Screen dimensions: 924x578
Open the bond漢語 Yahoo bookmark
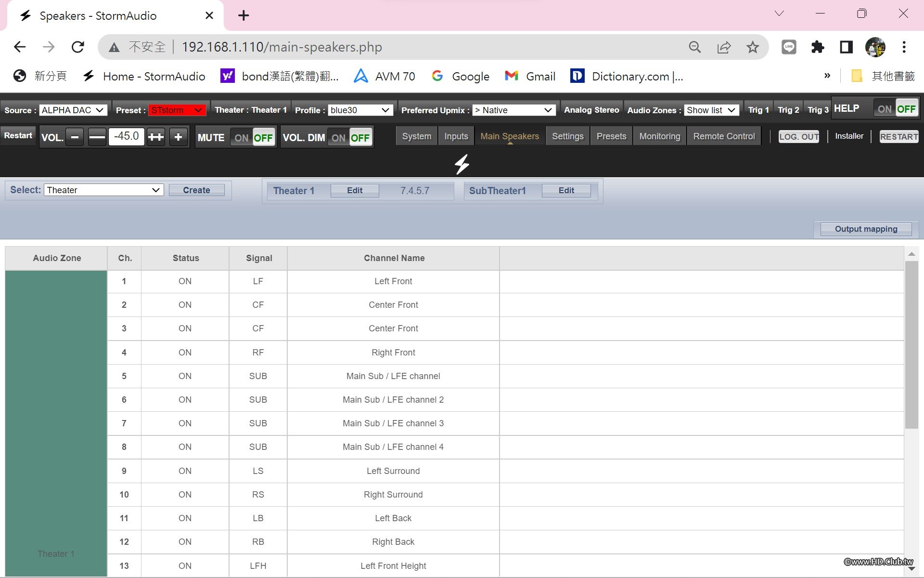(280, 76)
